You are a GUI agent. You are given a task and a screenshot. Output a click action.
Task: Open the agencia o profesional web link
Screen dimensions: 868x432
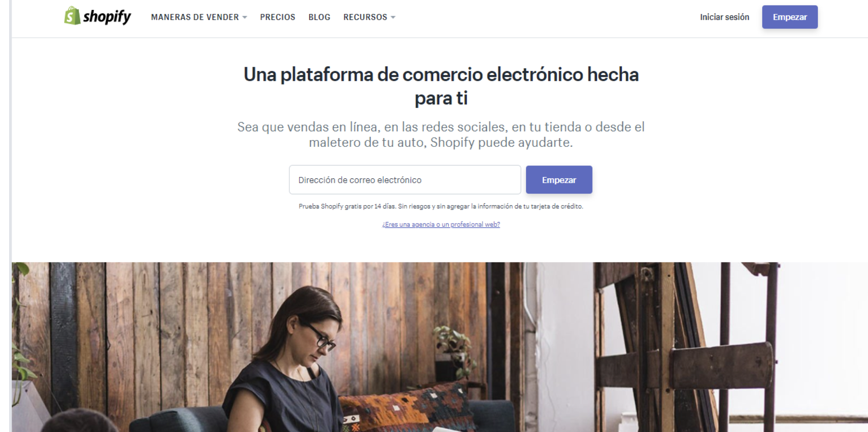coord(441,224)
